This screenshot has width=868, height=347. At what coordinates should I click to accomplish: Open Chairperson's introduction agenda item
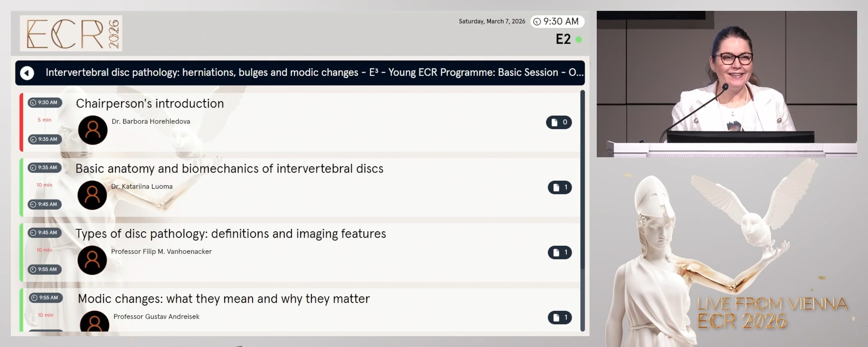point(150,103)
